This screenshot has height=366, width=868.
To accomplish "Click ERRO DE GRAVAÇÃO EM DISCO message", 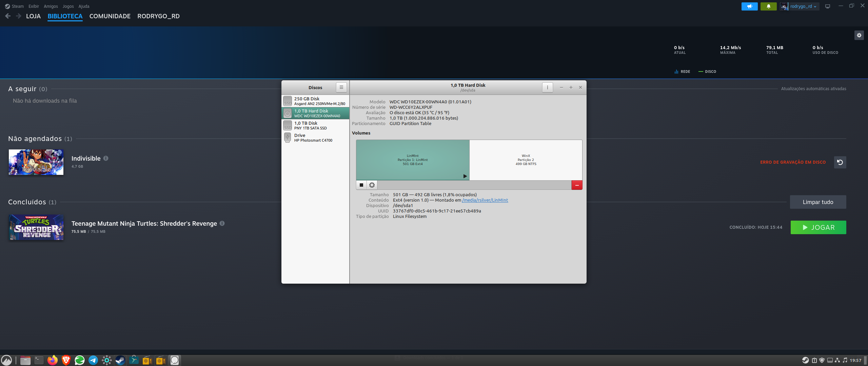I will pyautogui.click(x=793, y=162).
